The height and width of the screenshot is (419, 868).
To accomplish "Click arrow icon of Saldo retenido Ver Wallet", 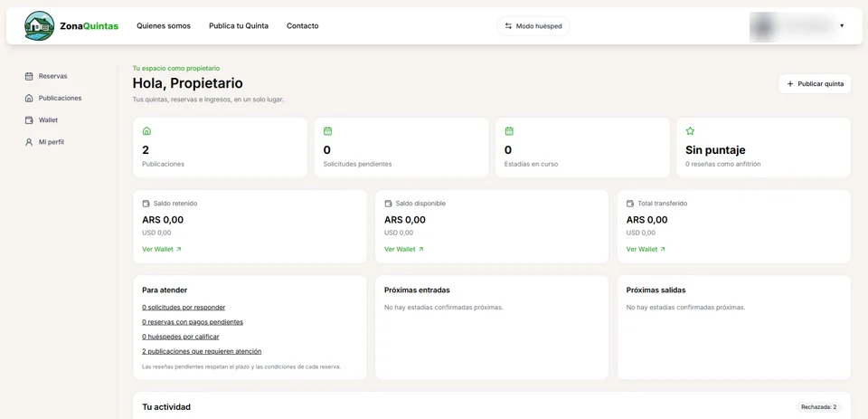I will 179,250.
